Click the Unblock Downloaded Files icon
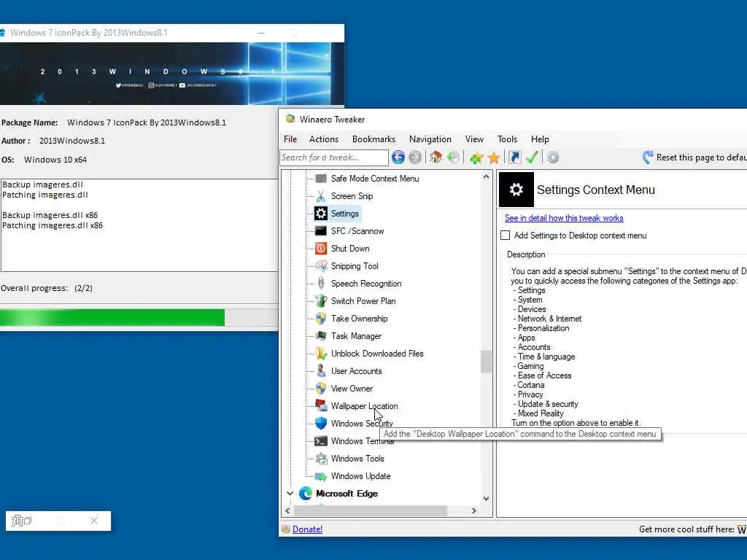 coord(321,354)
